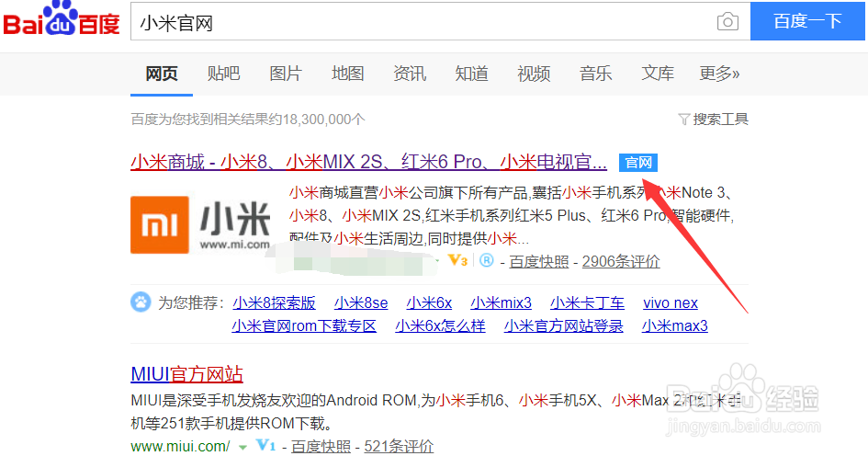This screenshot has width=868, height=456.
Task: Open 搜索工具 search tools
Action: 720,120
